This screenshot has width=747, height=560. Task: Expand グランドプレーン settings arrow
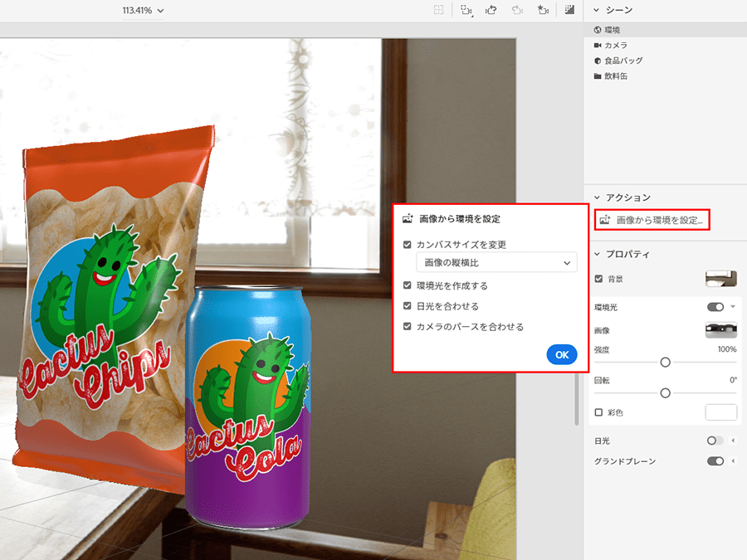pyautogui.click(x=733, y=461)
